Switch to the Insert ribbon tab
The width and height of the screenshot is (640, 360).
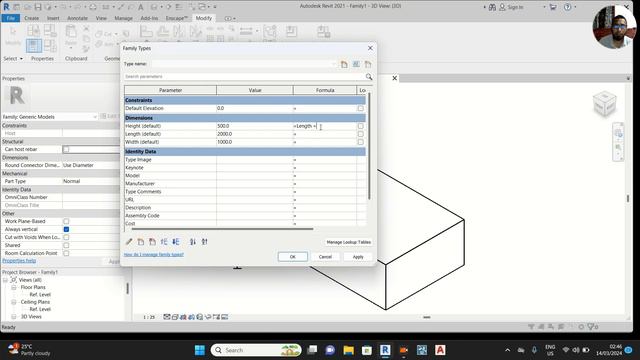point(53,18)
